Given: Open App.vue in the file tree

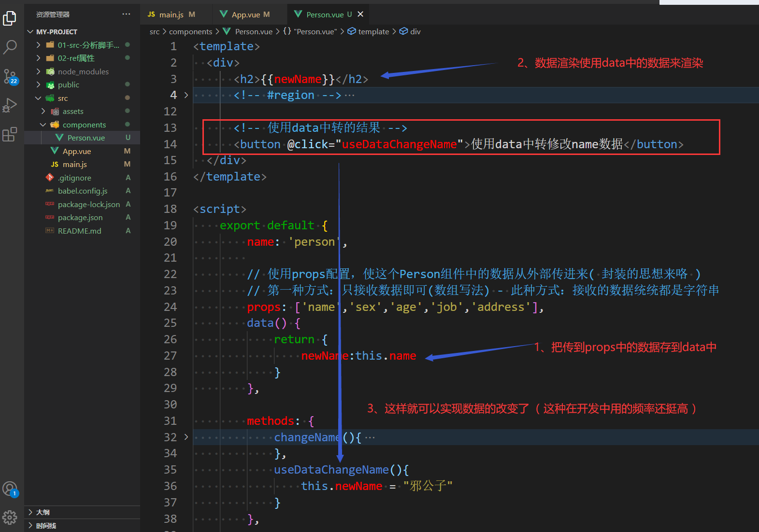Looking at the screenshot, I should point(82,151).
